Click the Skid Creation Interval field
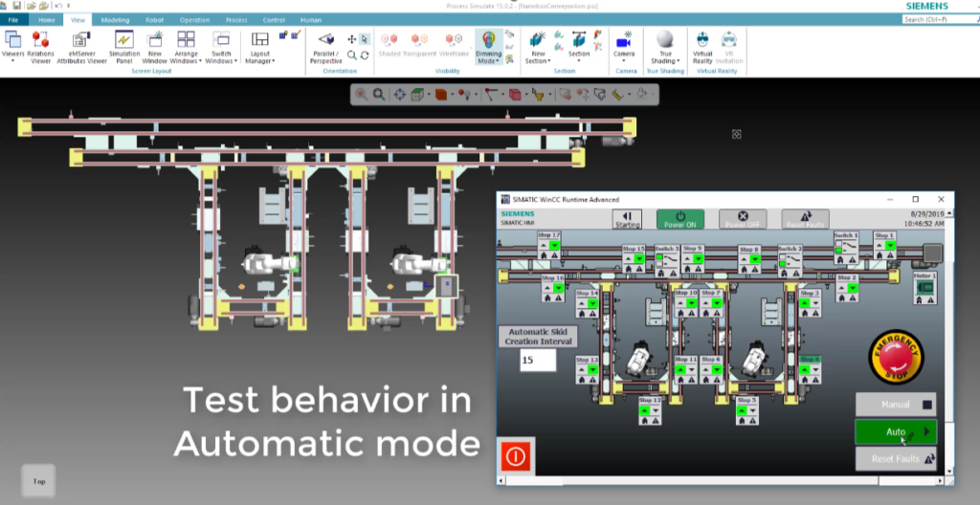 (538, 361)
